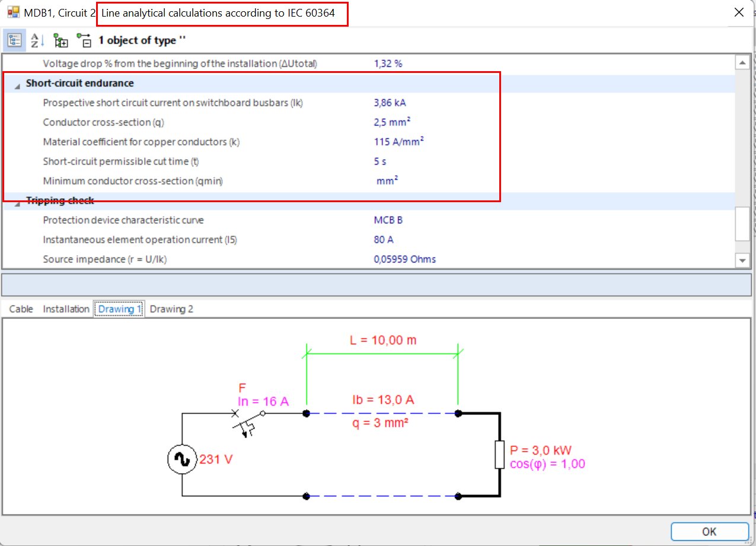Select the Protection device characteristic curve value

tap(388, 219)
